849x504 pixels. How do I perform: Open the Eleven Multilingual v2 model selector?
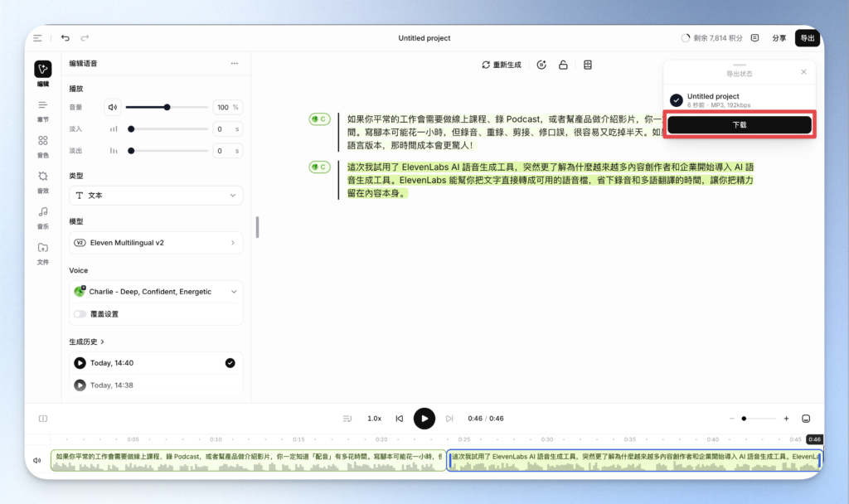pos(156,243)
